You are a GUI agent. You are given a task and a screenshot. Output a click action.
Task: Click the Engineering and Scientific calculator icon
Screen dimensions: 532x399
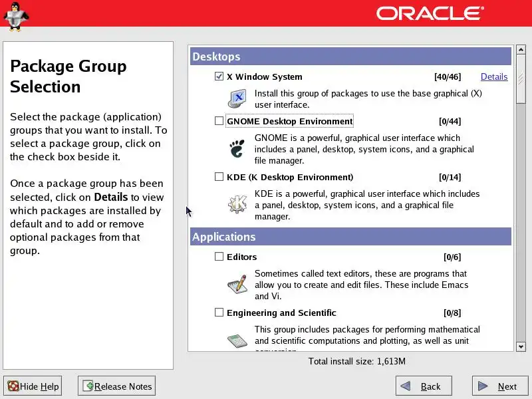[x=237, y=340]
